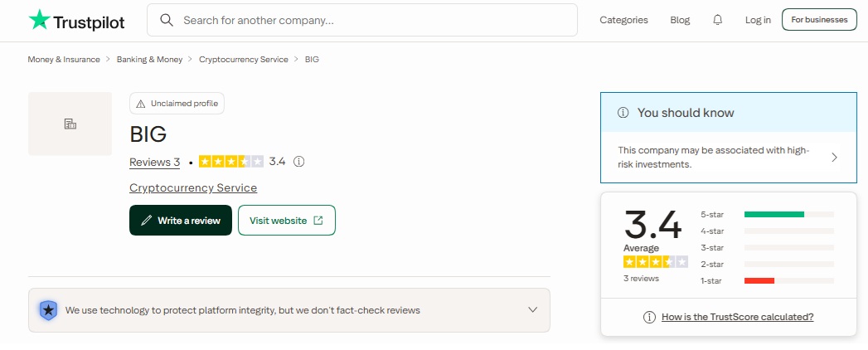
Task: Click the question icon by TrustScore link
Action: (649, 318)
